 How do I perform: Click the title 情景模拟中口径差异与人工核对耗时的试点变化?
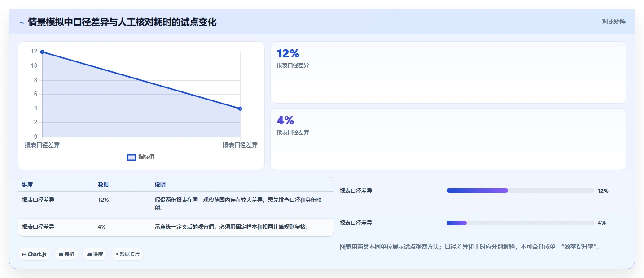click(122, 22)
